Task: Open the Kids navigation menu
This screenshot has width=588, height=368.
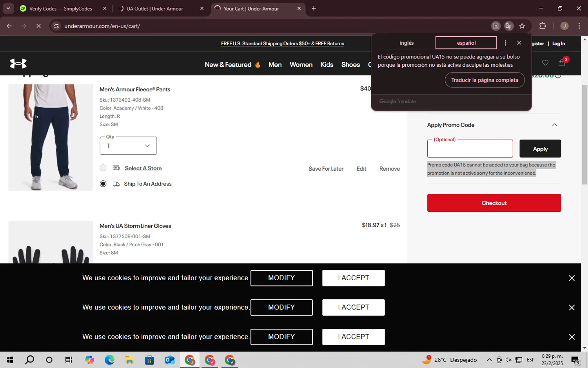Action: point(327,64)
